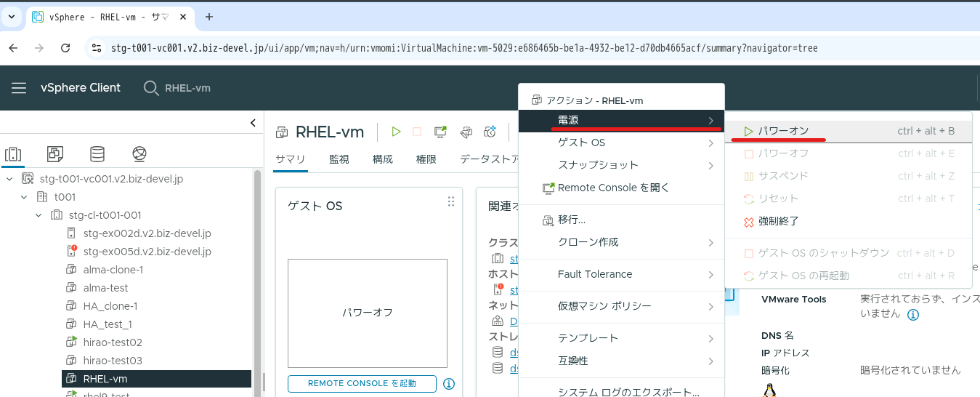Viewport: 980px width, 397px height.
Task: Switch to Storage inventory view icon
Action: click(x=97, y=154)
